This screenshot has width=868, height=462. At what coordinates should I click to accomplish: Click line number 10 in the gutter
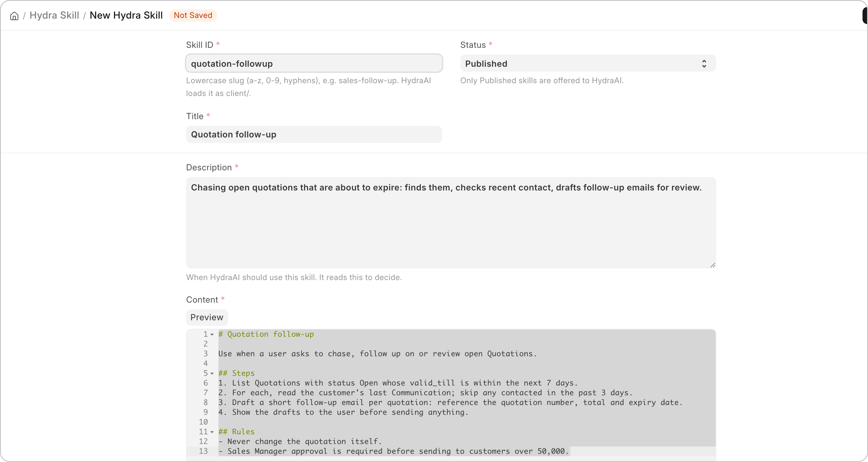pyautogui.click(x=203, y=422)
